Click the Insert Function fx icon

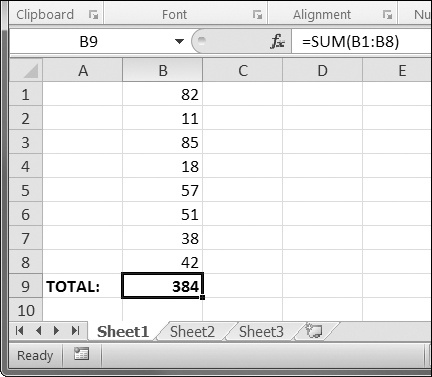point(277,42)
